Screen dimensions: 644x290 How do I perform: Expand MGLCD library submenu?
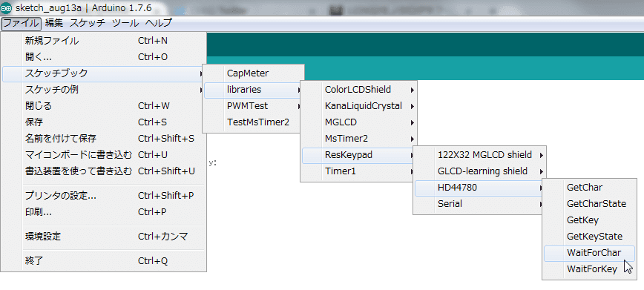tap(359, 122)
